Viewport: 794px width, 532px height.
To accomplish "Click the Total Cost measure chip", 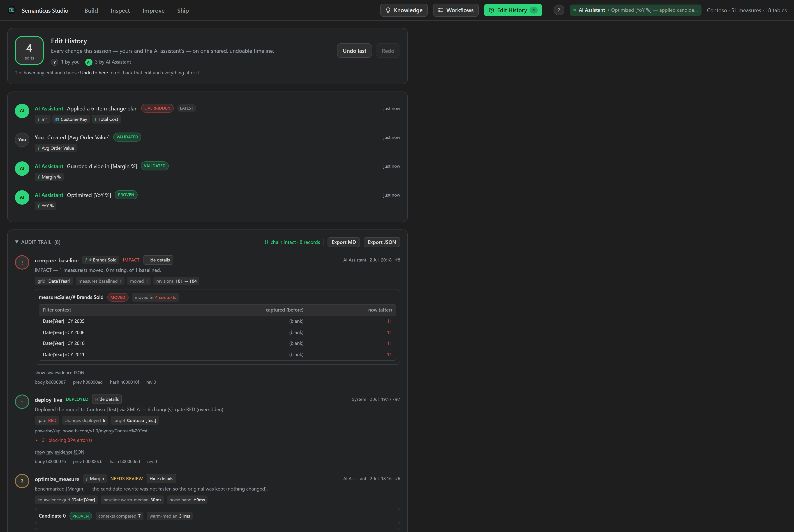I will coord(106,119).
